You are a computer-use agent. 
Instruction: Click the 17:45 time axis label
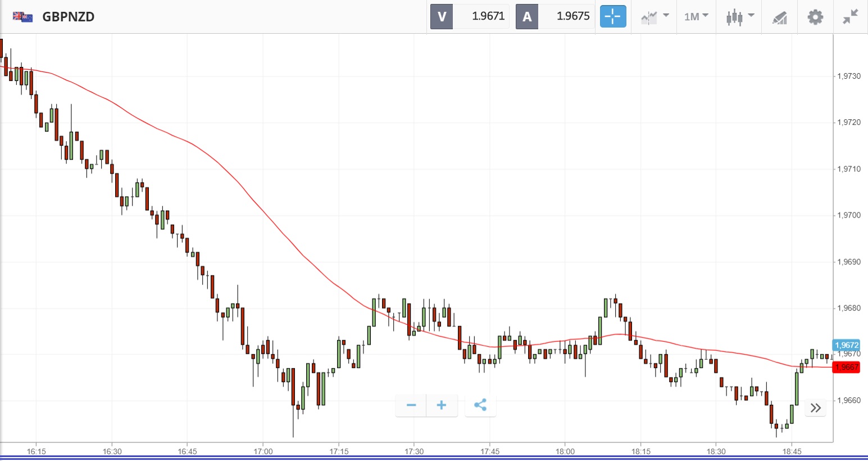(490, 451)
